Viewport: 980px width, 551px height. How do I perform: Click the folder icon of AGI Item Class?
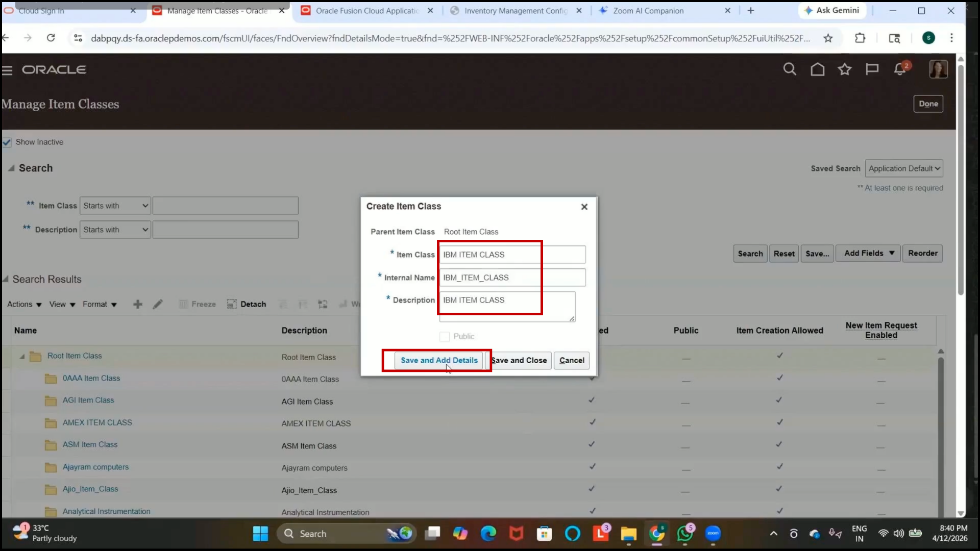coord(51,401)
